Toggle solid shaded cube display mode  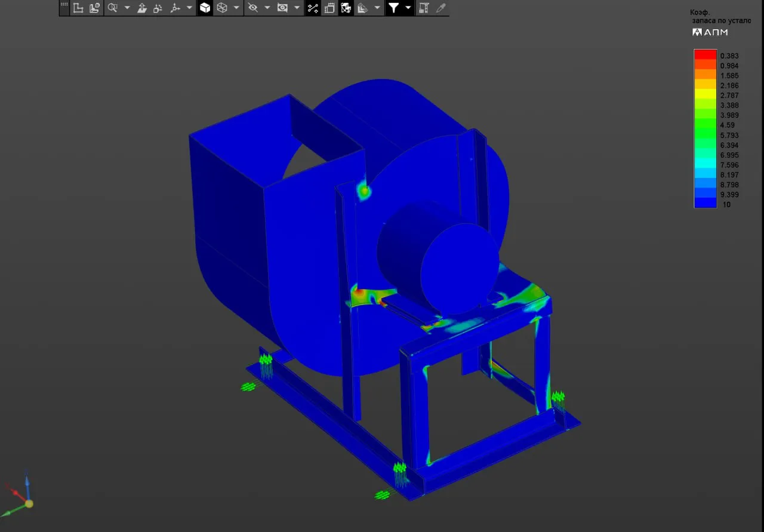(x=205, y=8)
